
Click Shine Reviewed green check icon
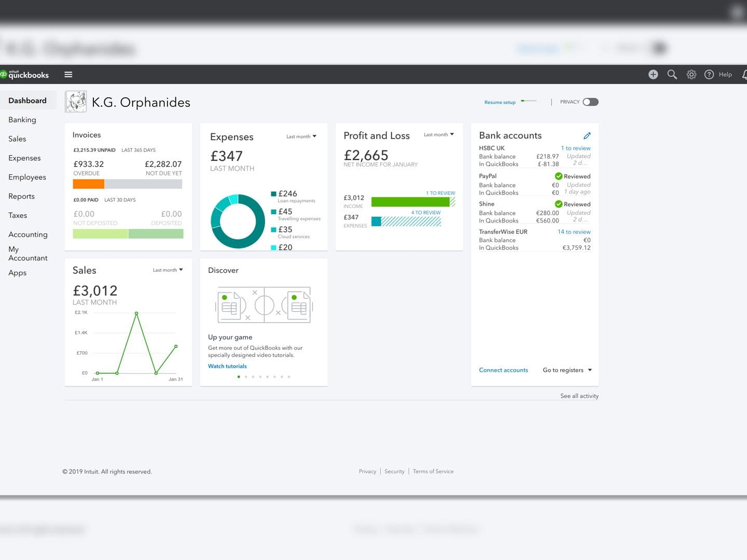click(x=559, y=204)
